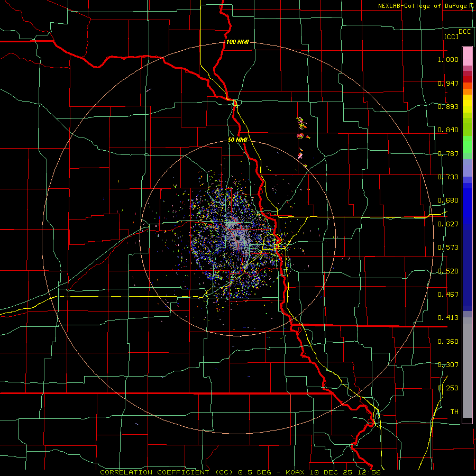Pick the light pink top segment of color bar
The width and height of the screenshot is (476, 476).
[x=467, y=56]
